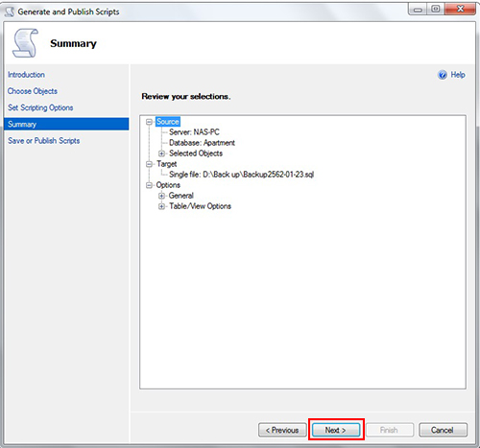Cancel the script wizard
The width and height of the screenshot is (480, 448).
click(443, 430)
